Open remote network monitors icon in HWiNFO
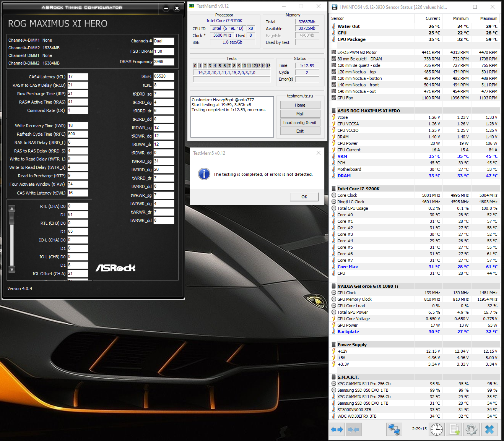Screen dimensions: 504x441 394,430
